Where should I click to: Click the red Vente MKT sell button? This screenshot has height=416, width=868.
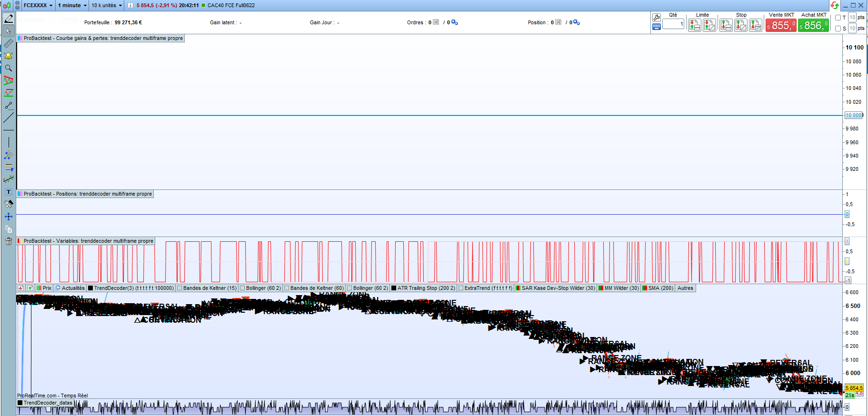pyautogui.click(x=781, y=25)
